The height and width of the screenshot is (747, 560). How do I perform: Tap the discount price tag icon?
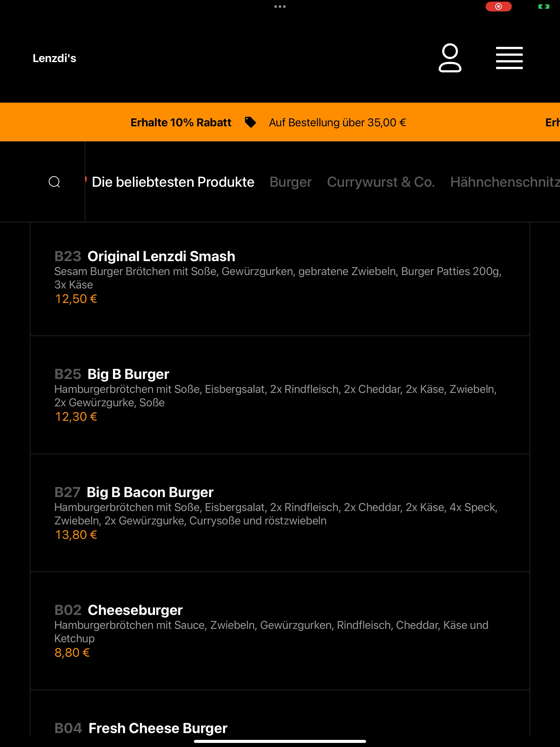click(x=250, y=122)
